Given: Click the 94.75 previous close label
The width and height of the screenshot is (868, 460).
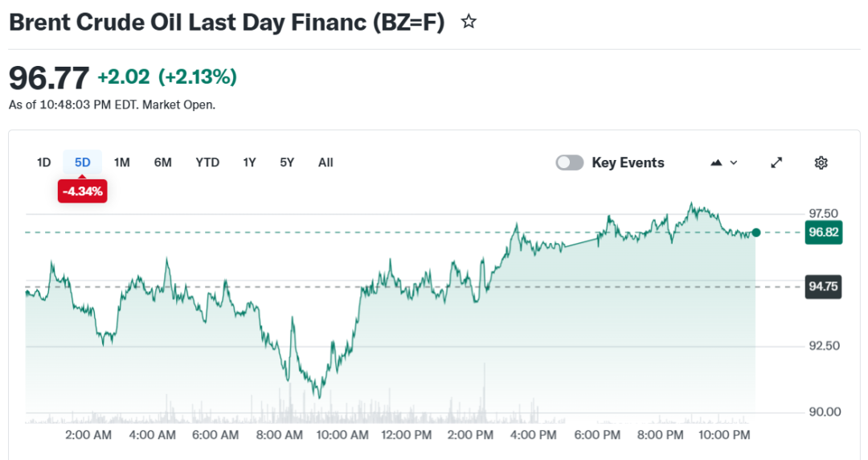Looking at the screenshot, I should (x=824, y=287).
